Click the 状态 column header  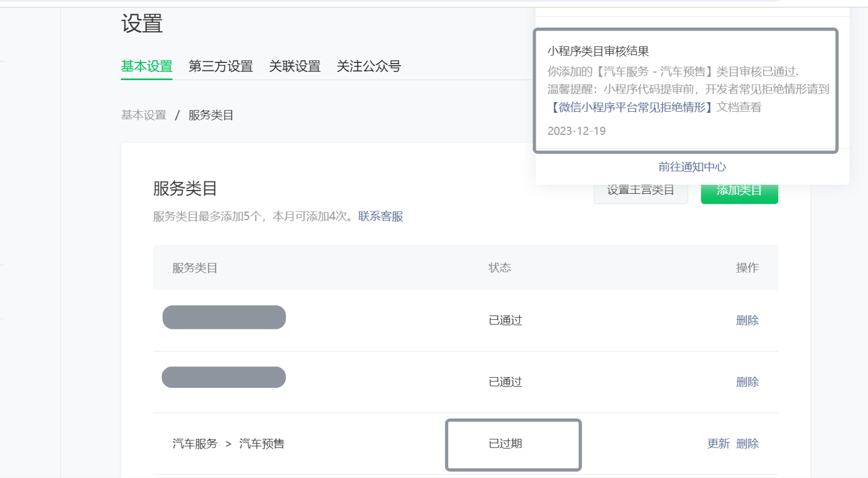[500, 268]
